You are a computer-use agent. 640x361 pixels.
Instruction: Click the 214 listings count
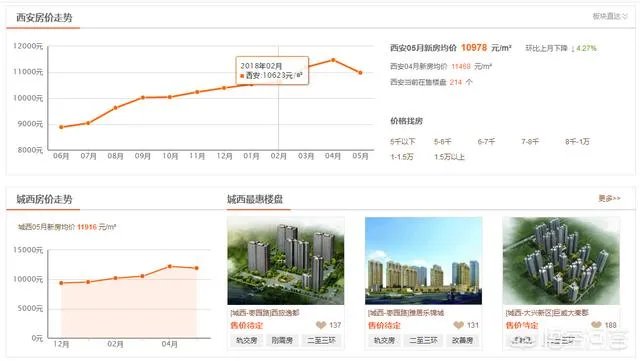tap(456, 82)
